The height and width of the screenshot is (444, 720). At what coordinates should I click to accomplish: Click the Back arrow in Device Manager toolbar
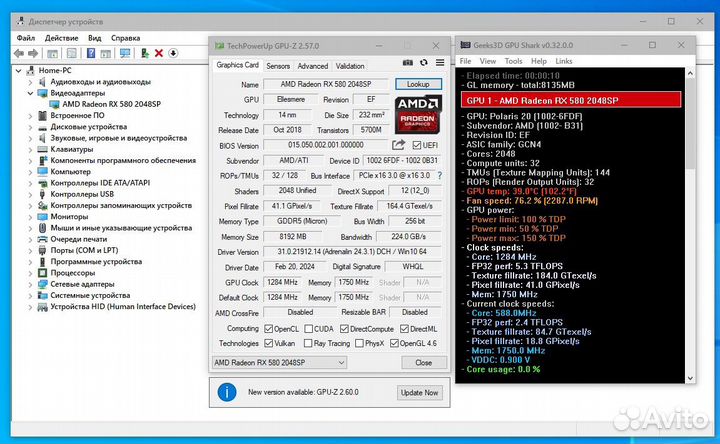pos(18,53)
